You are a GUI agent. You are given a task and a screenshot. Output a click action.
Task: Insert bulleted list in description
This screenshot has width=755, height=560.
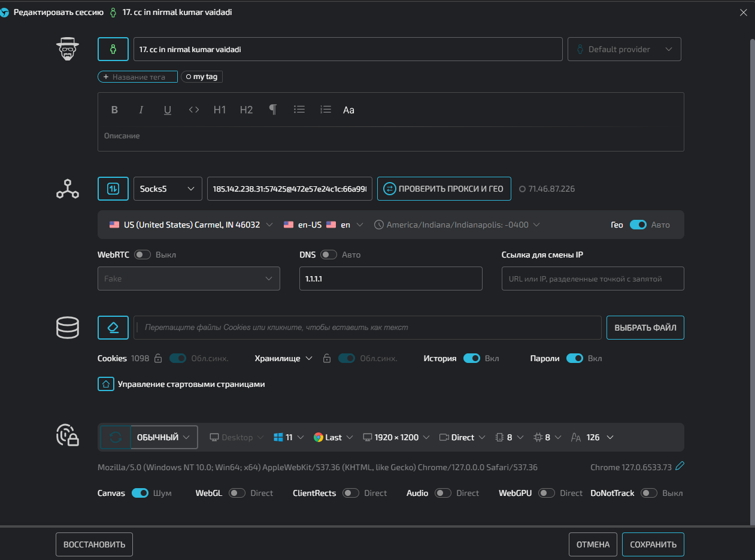[x=299, y=110]
